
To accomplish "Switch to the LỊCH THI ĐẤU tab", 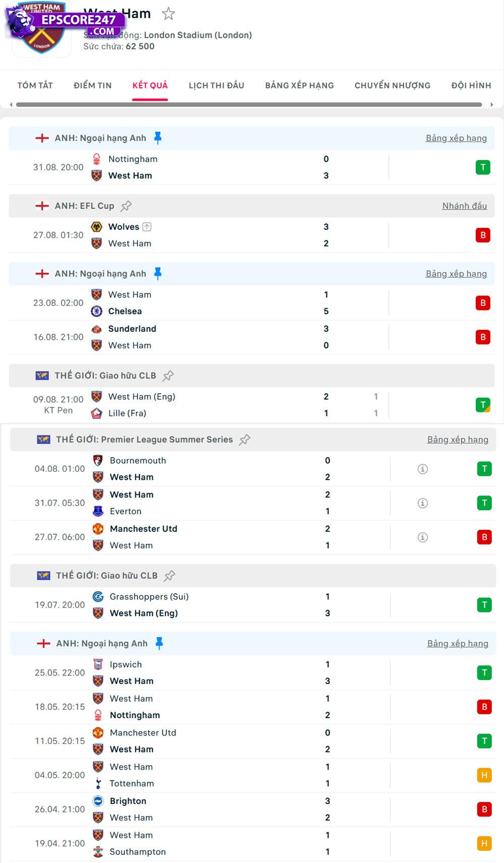I will (216, 86).
